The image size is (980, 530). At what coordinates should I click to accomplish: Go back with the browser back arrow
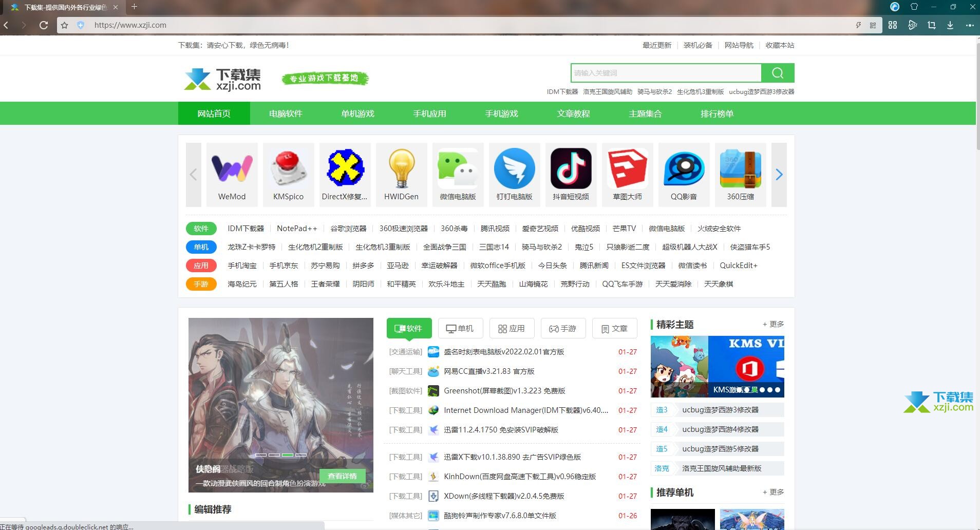[x=6, y=25]
